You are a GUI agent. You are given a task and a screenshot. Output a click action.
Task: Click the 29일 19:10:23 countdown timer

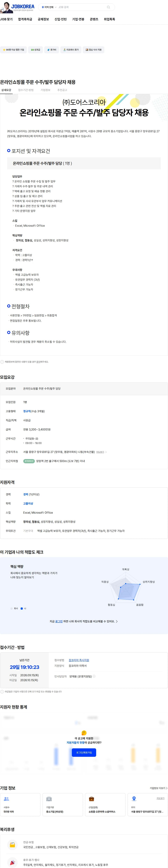(24, 667)
